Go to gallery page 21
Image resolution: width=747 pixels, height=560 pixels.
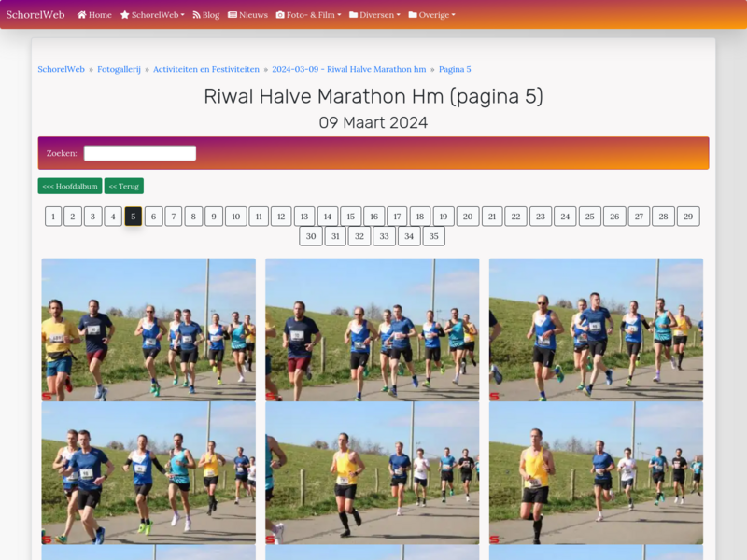click(492, 217)
